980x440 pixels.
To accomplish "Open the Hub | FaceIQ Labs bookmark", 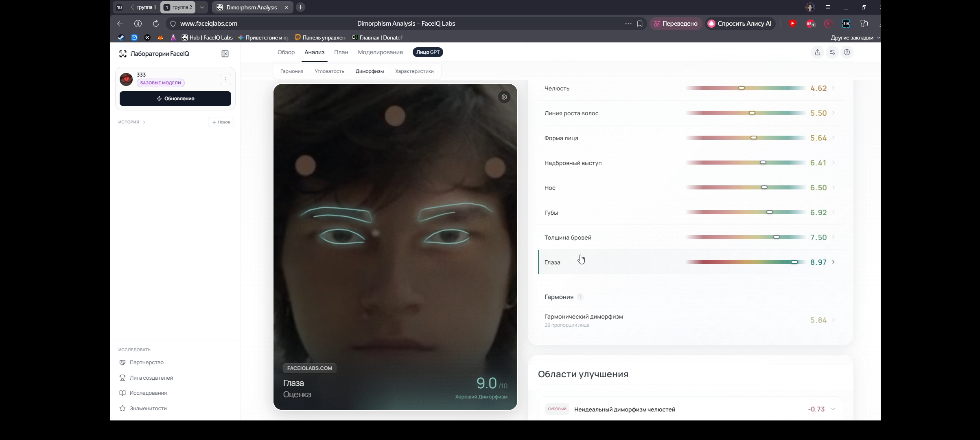I will click(x=207, y=37).
